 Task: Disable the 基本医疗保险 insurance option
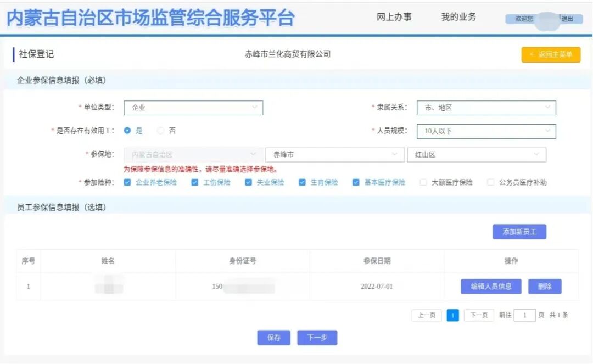356,182
